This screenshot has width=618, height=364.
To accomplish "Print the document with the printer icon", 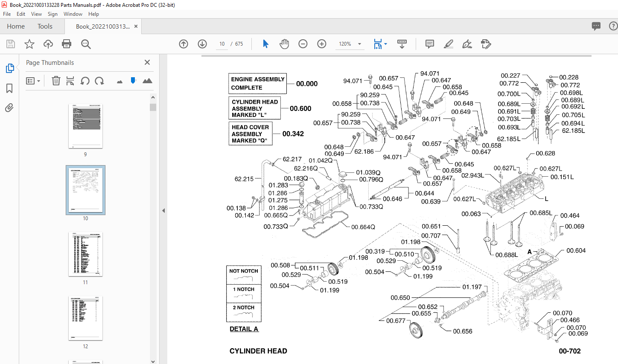I will (67, 44).
